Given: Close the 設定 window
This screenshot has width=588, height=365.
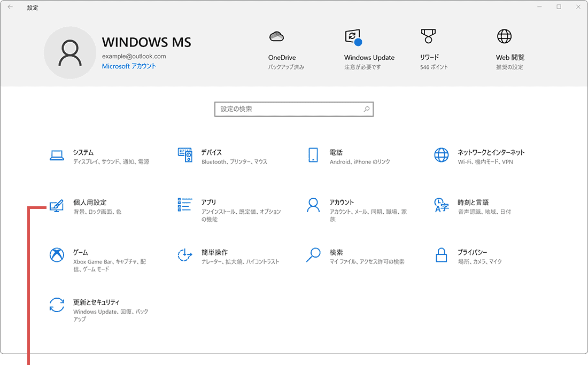Looking at the screenshot, I should 578,7.
